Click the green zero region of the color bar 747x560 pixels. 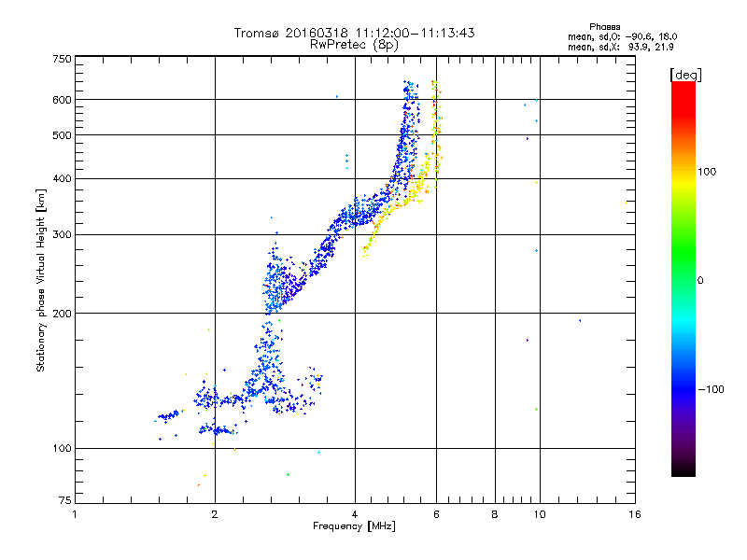(684, 280)
